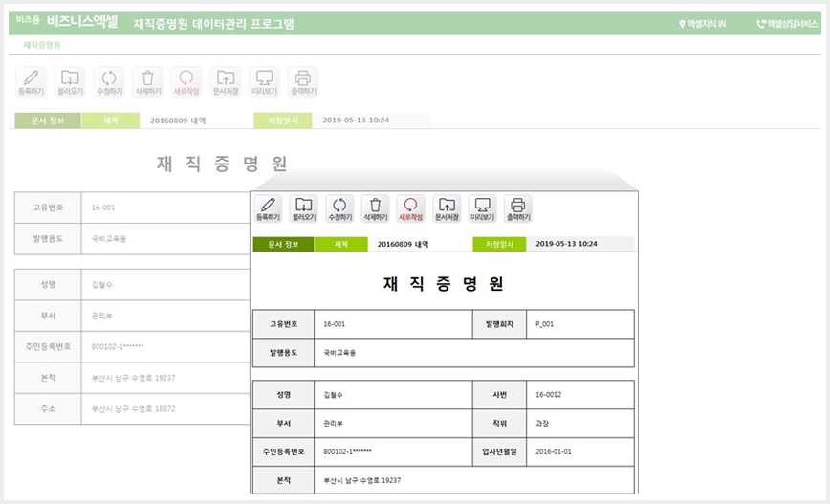The height and width of the screenshot is (504, 830).
Task: Click saved date 2019-05-13 10:24 in front panel
Action: 566,244
